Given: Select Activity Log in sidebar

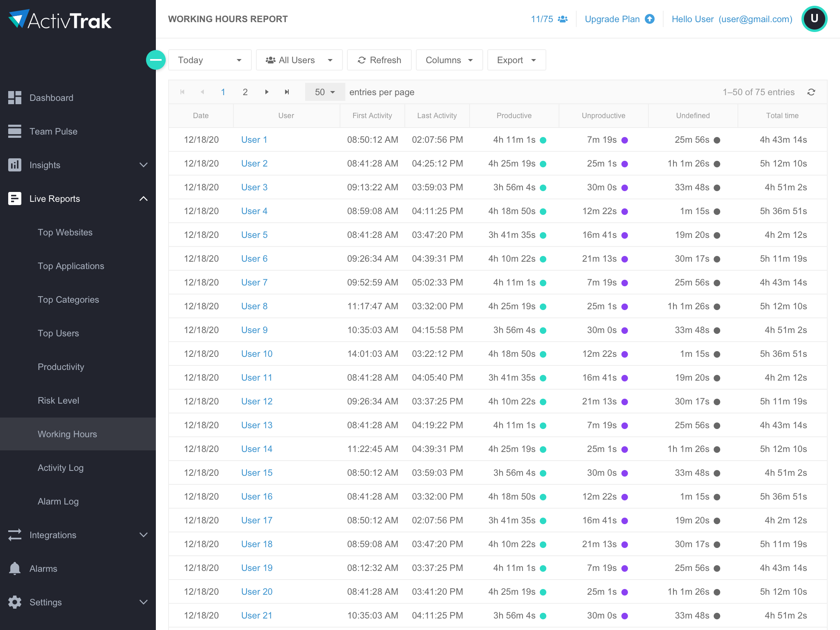Looking at the screenshot, I should point(60,468).
